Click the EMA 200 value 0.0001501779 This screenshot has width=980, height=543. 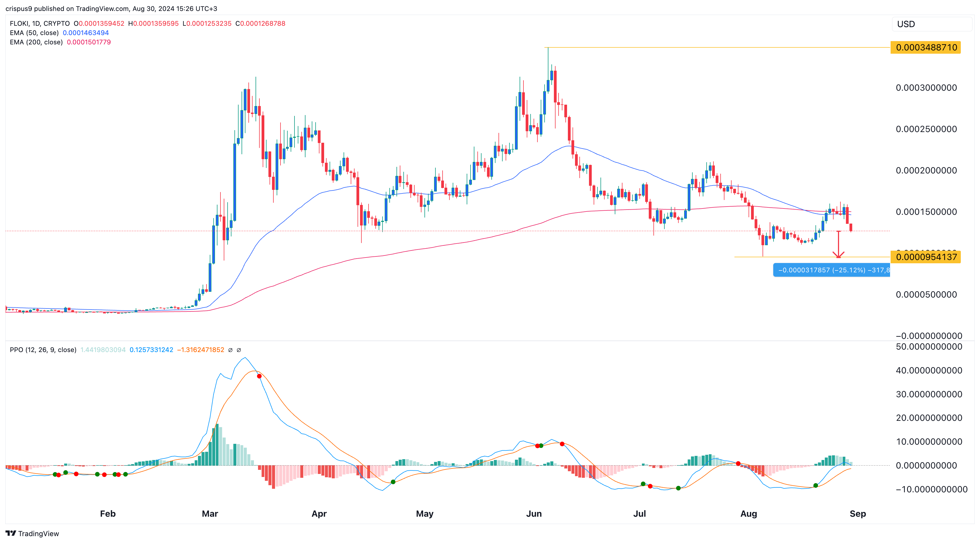pos(89,42)
